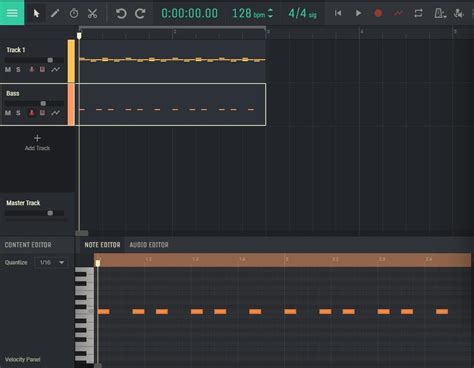
Task: Toggle automation mode in transport bar
Action: click(398, 13)
